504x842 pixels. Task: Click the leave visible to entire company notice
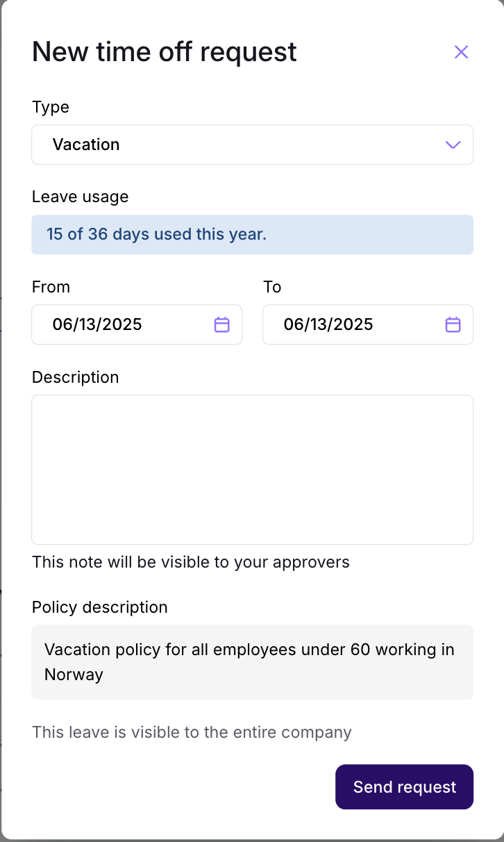[x=192, y=732]
